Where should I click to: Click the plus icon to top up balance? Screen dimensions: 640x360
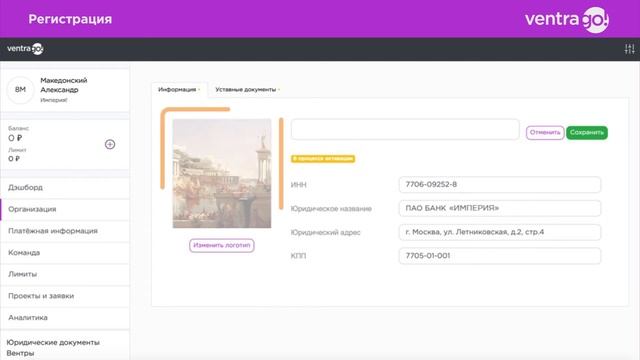(110, 144)
